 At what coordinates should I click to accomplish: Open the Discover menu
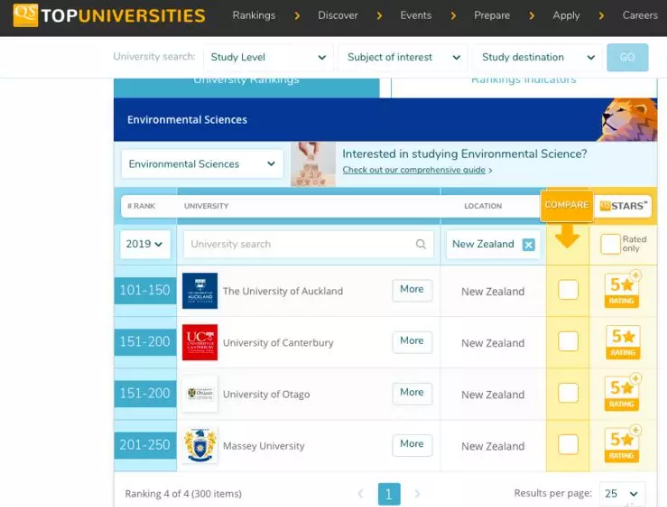coord(338,15)
